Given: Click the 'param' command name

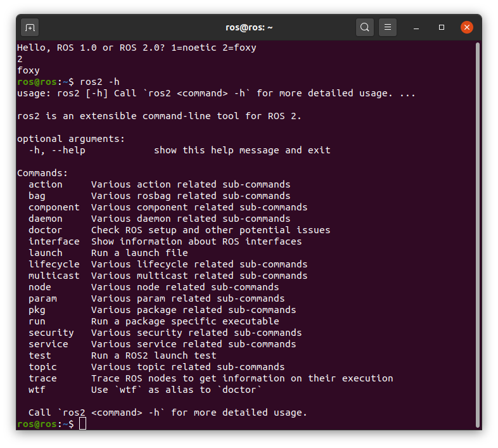Looking at the screenshot, I should pos(42,298).
